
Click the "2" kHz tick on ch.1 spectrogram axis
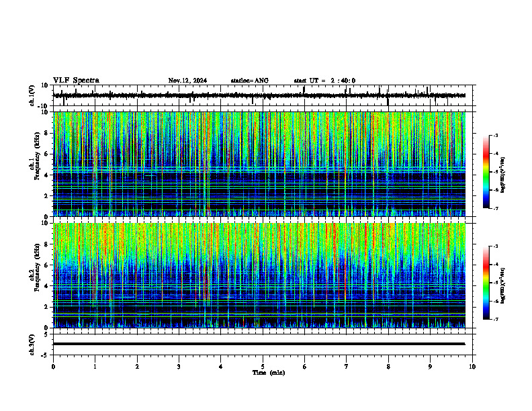(46, 196)
